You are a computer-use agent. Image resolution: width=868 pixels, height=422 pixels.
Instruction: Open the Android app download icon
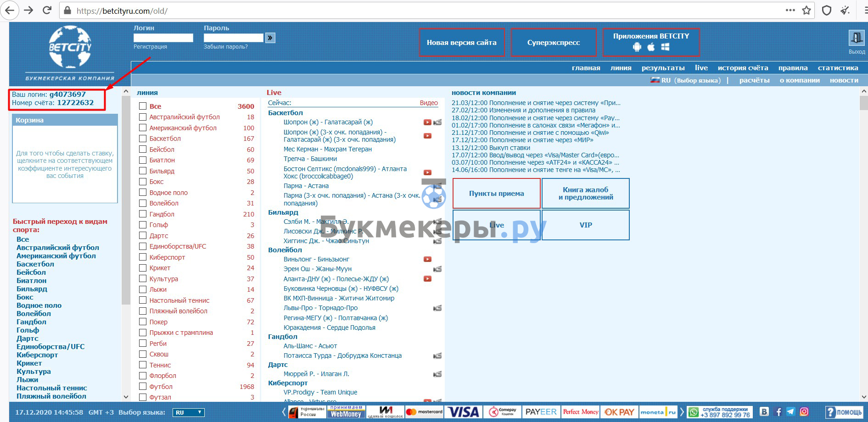pos(637,47)
